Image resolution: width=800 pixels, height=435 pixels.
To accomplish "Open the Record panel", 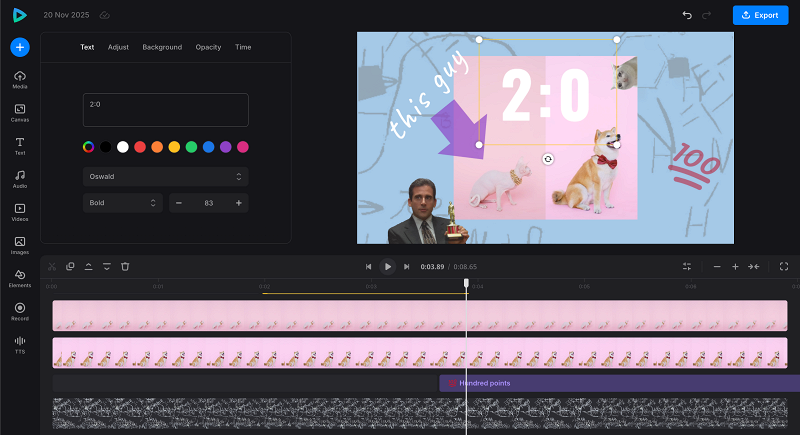I will [20, 312].
